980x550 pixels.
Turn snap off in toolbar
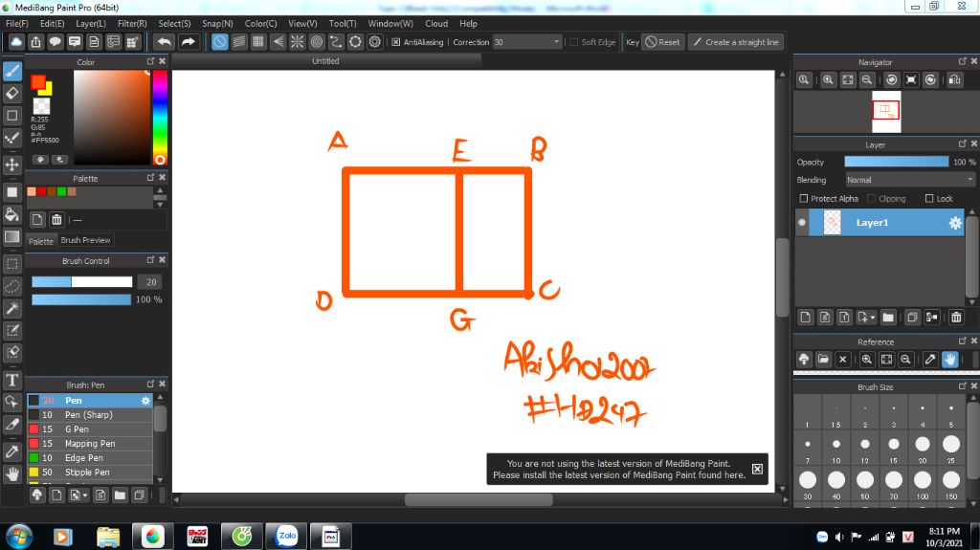[219, 42]
